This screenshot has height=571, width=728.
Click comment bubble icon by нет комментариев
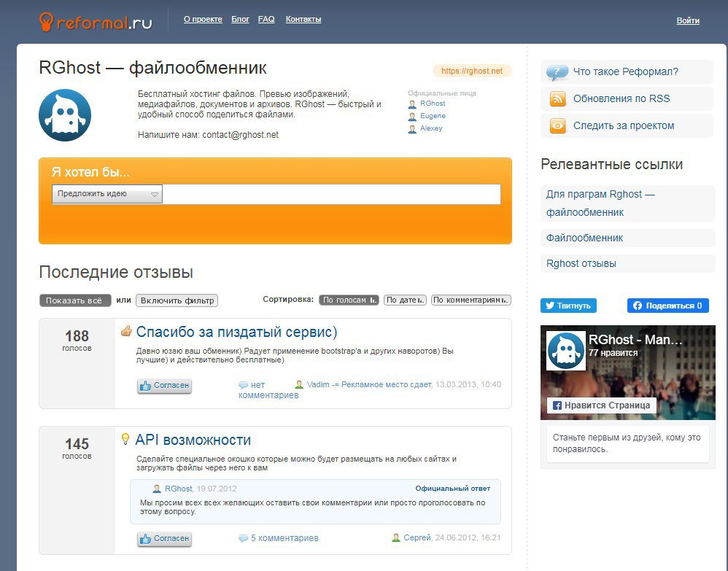[x=244, y=385]
